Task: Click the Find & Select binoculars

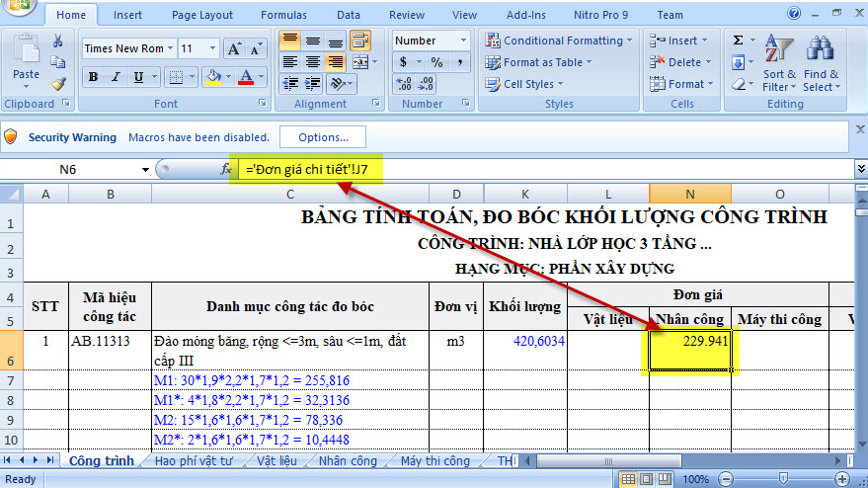Action: [x=821, y=65]
